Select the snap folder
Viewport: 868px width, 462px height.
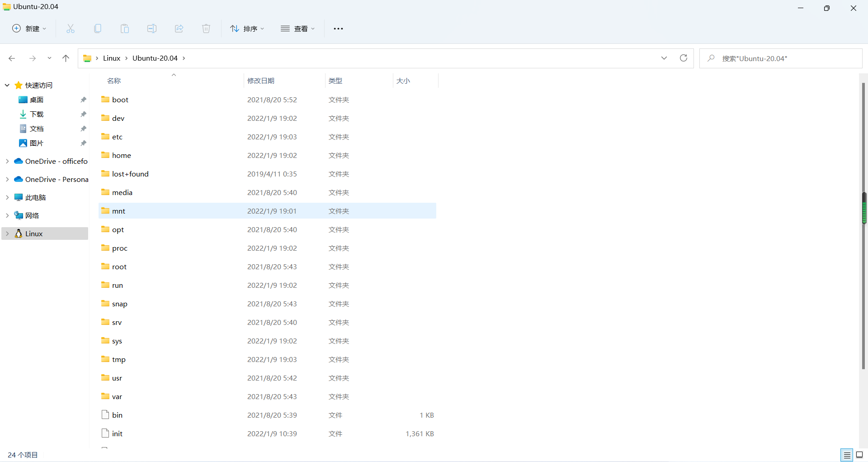pyautogui.click(x=267, y=304)
